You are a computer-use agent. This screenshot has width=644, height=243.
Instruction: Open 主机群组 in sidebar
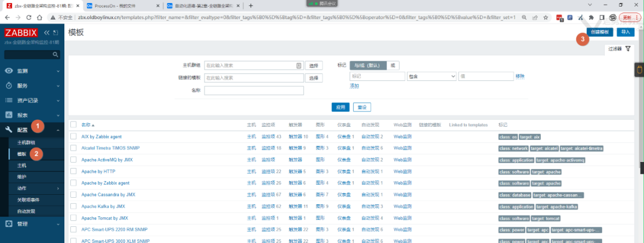(26, 142)
